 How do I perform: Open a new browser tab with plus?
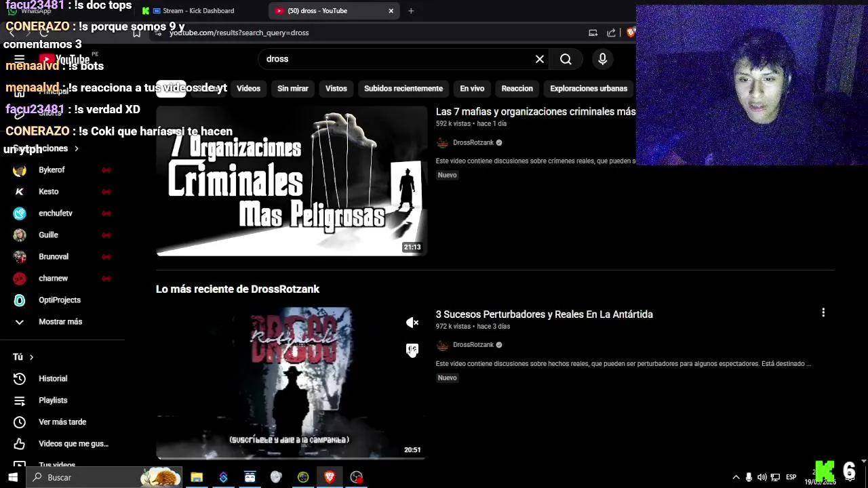click(x=411, y=11)
